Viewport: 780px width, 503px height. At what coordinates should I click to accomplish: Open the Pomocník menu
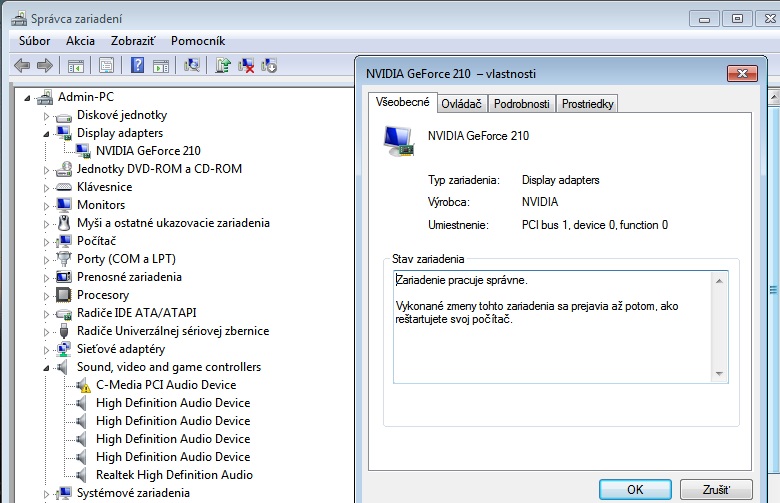198,41
